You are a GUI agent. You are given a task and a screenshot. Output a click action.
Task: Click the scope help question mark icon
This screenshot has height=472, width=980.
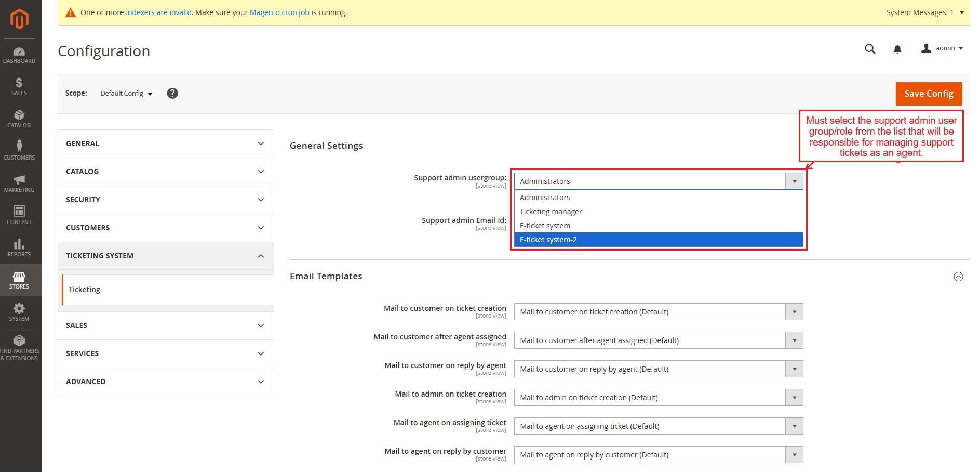(x=172, y=93)
